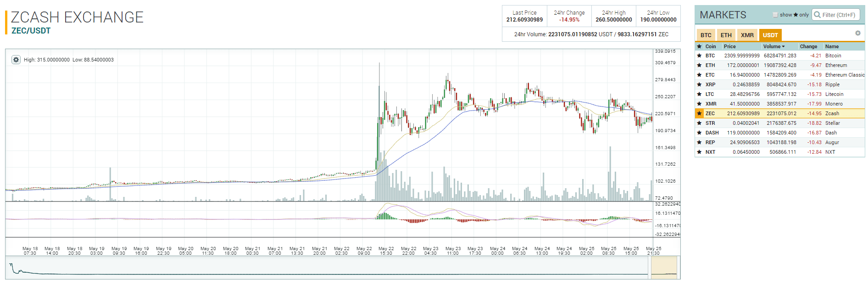Click the Dash volume 1584209.400
This screenshot has width=868, height=285.
pyautogui.click(x=782, y=133)
